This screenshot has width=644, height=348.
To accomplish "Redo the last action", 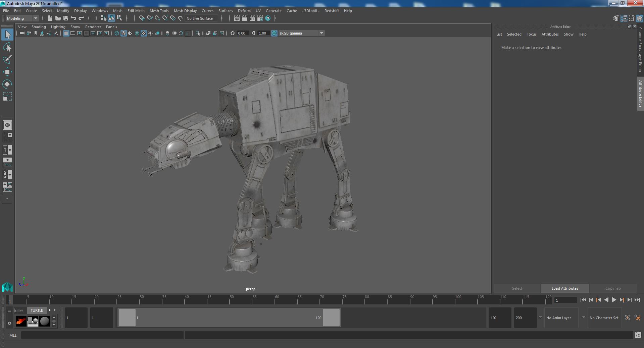I will click(x=81, y=18).
